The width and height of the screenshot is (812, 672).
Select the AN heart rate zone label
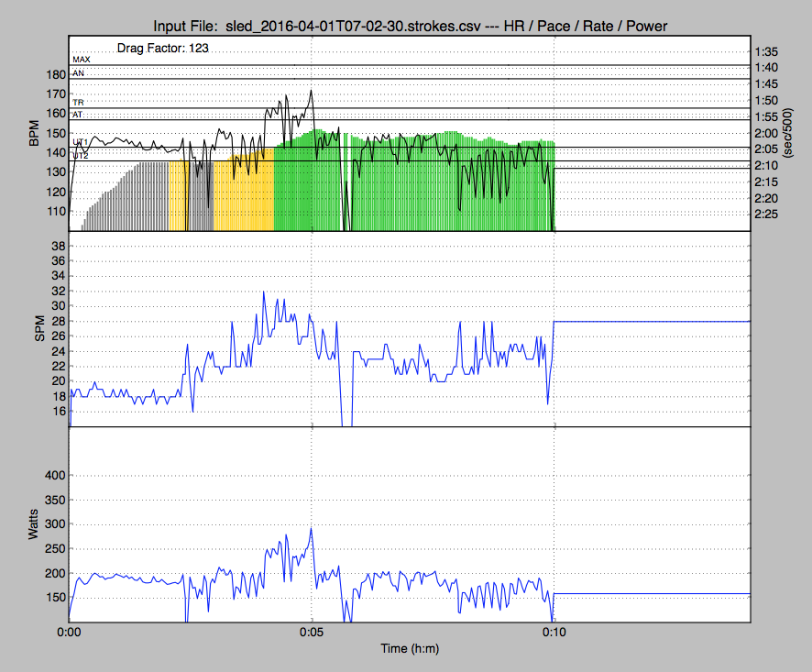78,72
